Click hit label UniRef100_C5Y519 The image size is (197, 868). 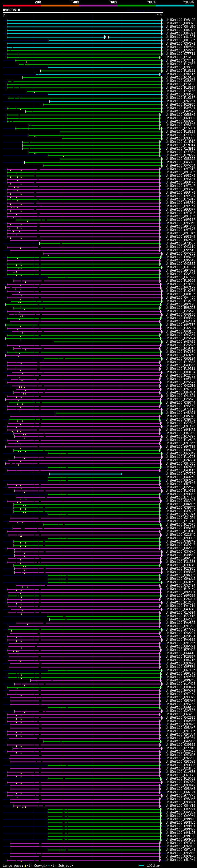(x=180, y=250)
